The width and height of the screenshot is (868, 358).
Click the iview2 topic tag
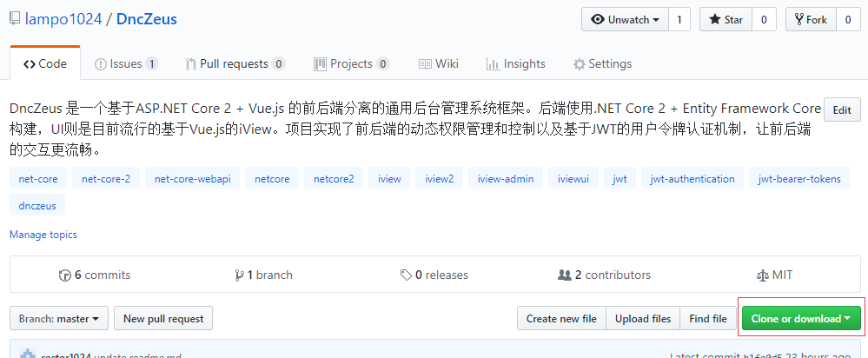click(x=440, y=179)
